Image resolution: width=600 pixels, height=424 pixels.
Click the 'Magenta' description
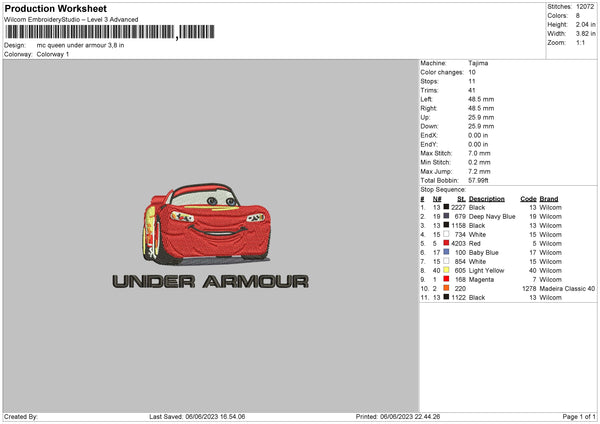481,280
